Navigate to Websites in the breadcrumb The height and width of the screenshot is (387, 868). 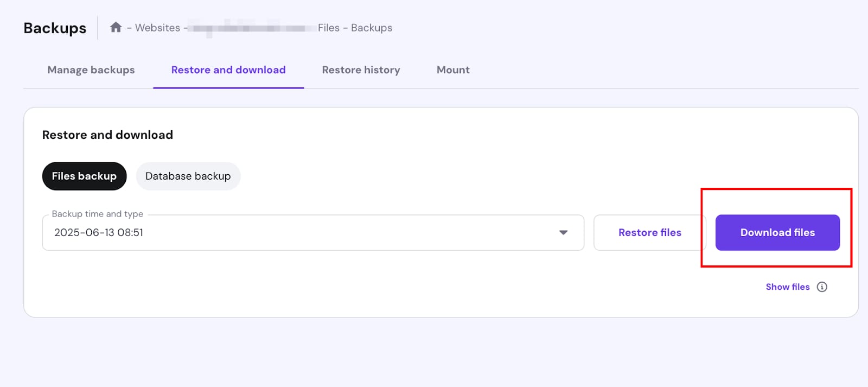(x=157, y=28)
